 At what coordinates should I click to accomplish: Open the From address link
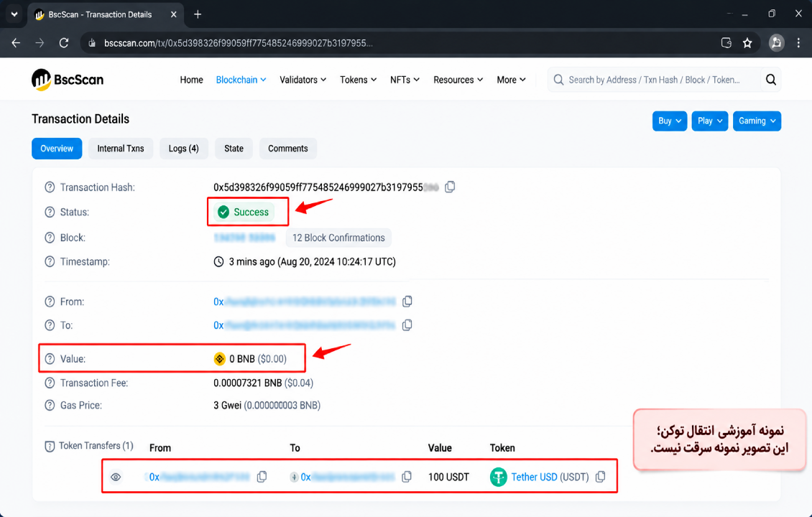pyautogui.click(x=305, y=302)
